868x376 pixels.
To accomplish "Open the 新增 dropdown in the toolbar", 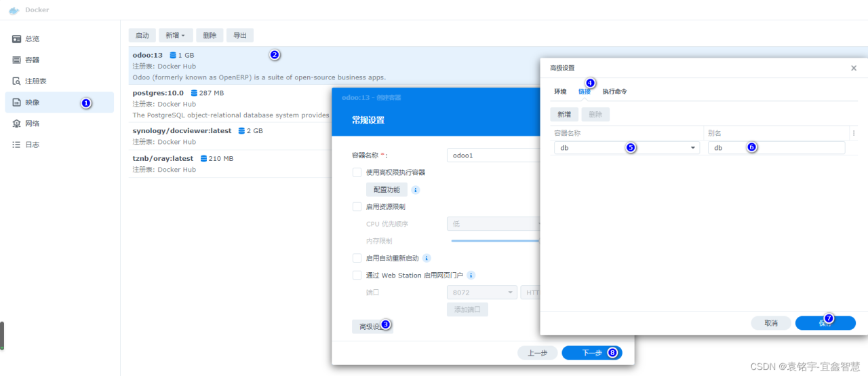I will [176, 35].
